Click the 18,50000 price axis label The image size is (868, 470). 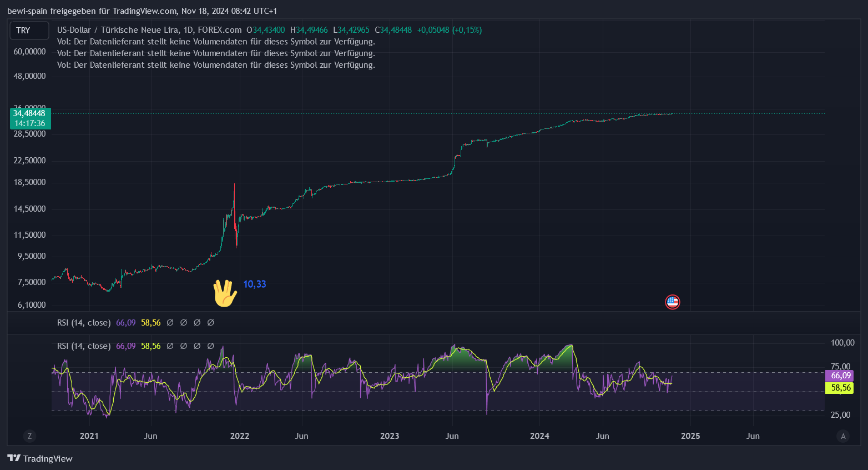pos(29,182)
